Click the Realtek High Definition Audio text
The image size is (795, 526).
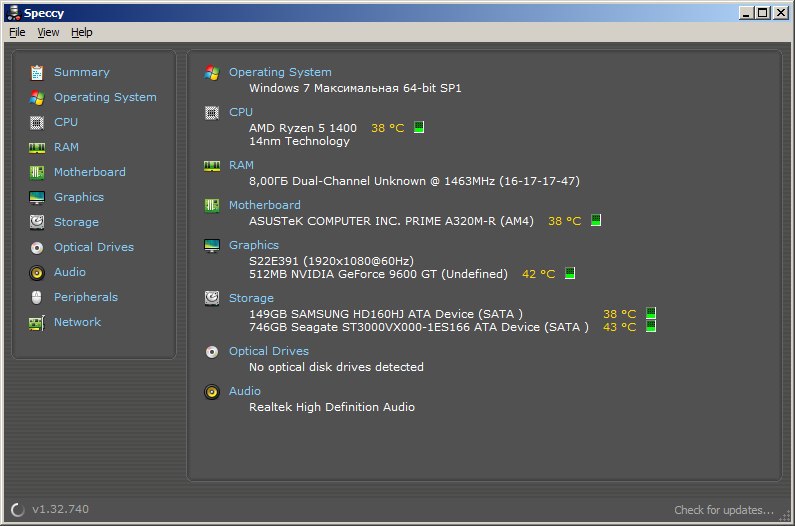(332, 407)
